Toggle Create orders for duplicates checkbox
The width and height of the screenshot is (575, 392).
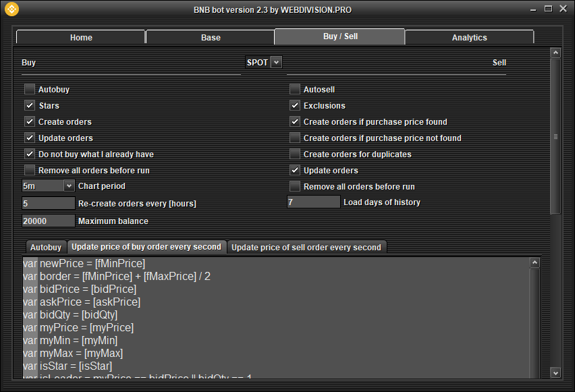click(x=295, y=154)
